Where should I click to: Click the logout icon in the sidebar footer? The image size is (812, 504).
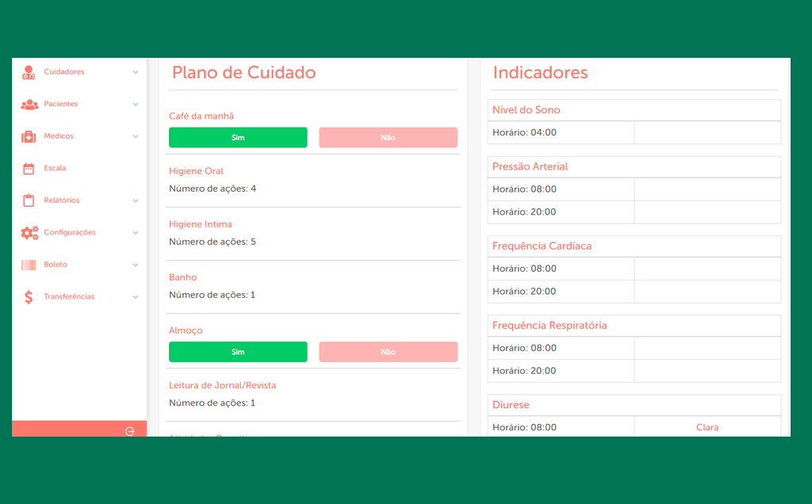click(129, 431)
